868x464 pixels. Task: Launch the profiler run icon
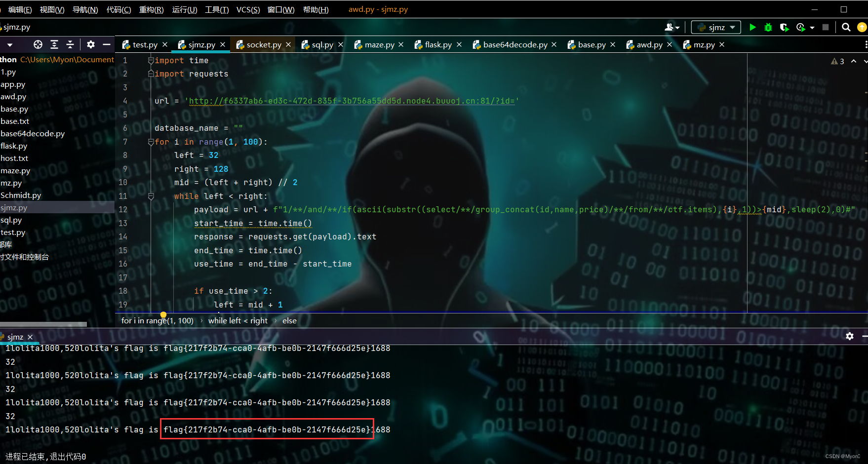tap(800, 27)
